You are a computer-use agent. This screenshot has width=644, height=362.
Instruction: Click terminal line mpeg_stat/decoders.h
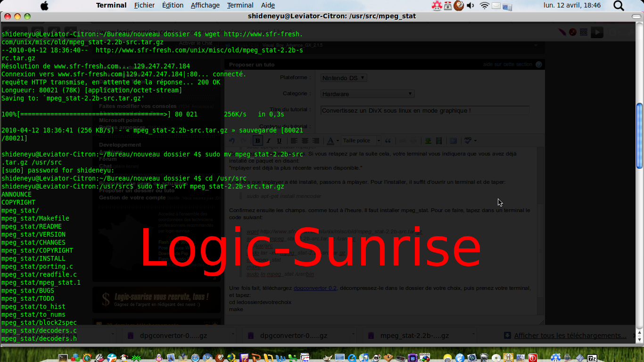point(39,338)
